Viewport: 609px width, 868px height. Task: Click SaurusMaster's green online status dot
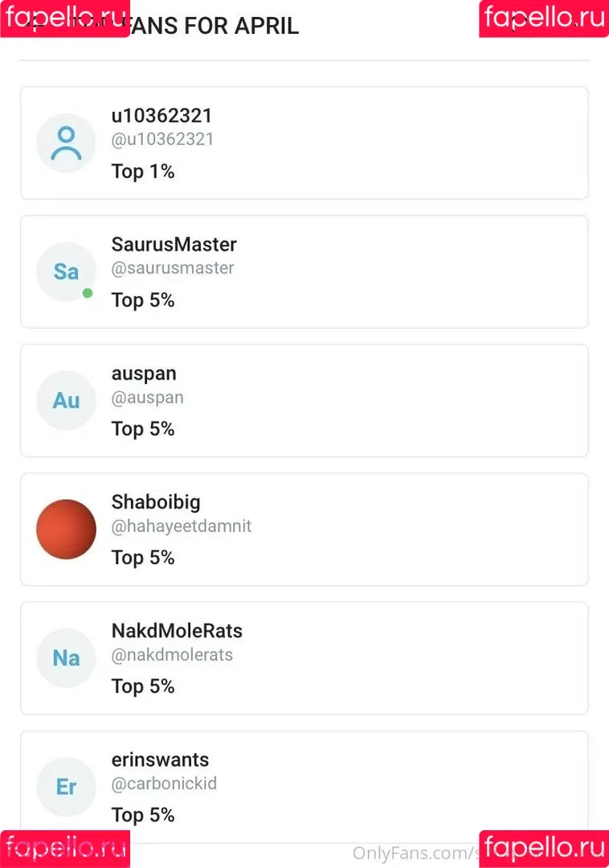tap(88, 293)
